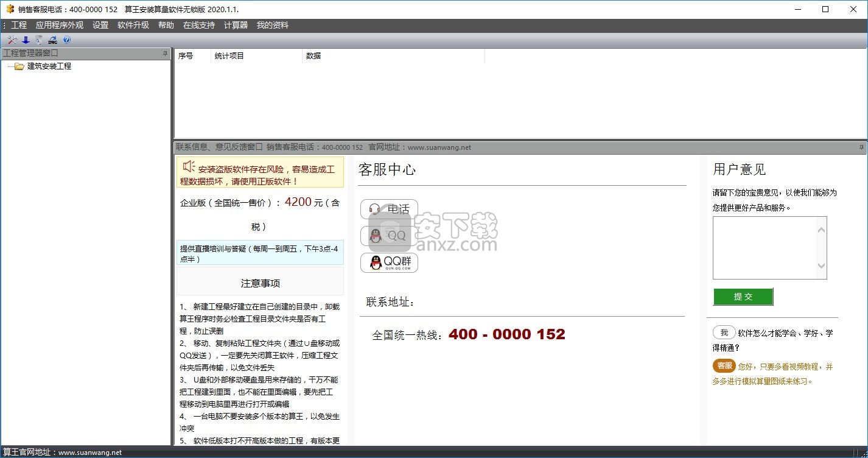Click the blue help question mark icon

[67, 40]
